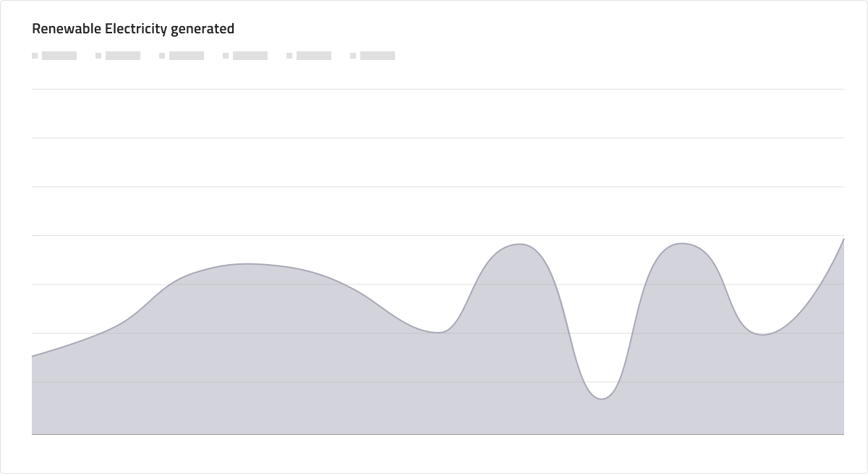Click the peak of the last narrow hump
The height and width of the screenshot is (474, 868).
pos(681,243)
